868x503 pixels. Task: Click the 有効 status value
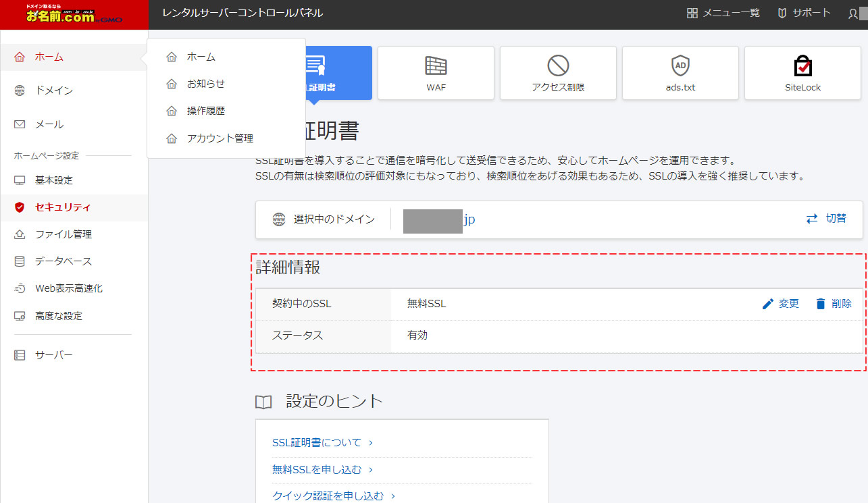[x=417, y=335]
